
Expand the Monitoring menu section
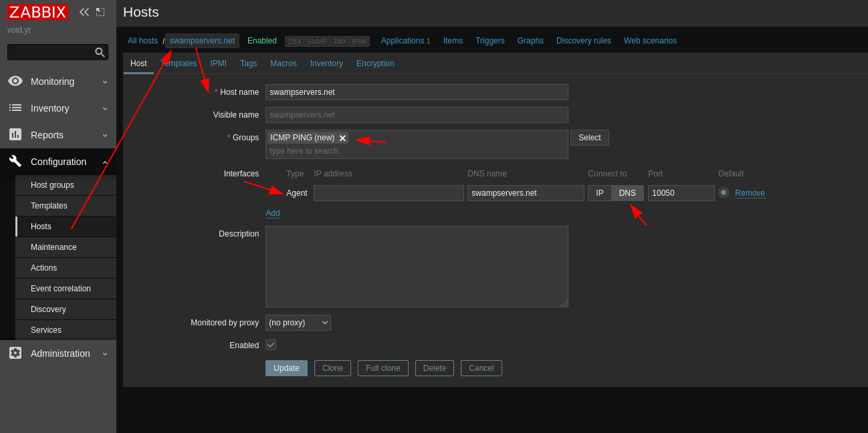tap(58, 81)
